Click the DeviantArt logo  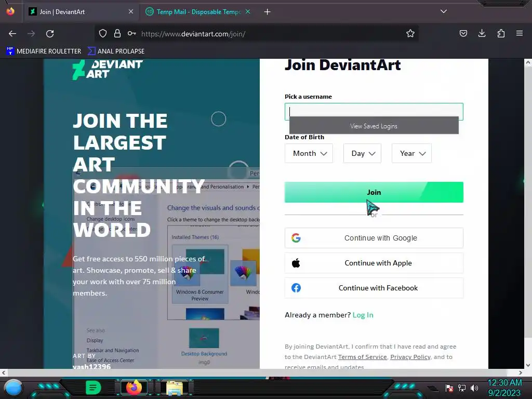[x=108, y=70]
